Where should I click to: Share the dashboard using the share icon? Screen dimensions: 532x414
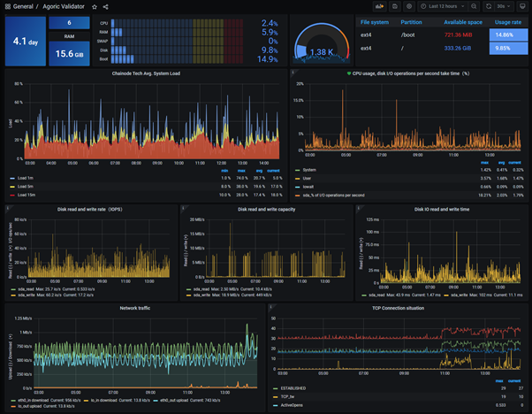[x=105, y=7]
